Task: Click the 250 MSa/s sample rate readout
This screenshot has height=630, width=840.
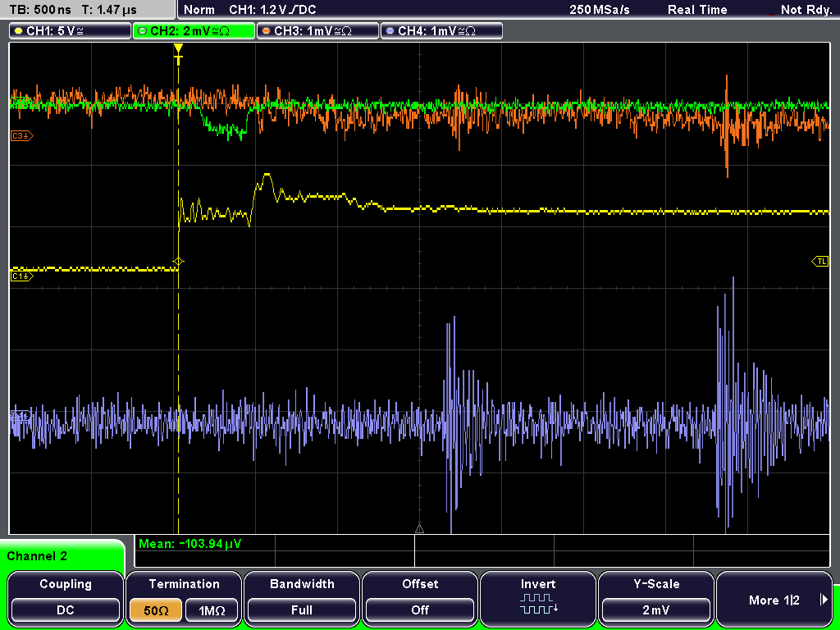Action: [600, 10]
